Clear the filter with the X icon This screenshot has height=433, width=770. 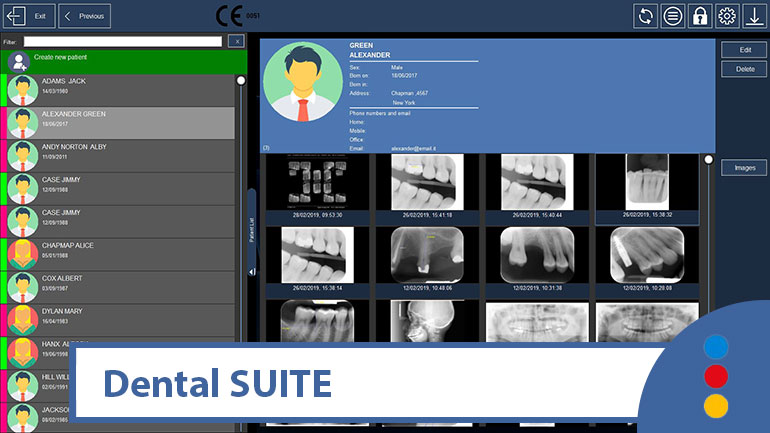click(235, 41)
